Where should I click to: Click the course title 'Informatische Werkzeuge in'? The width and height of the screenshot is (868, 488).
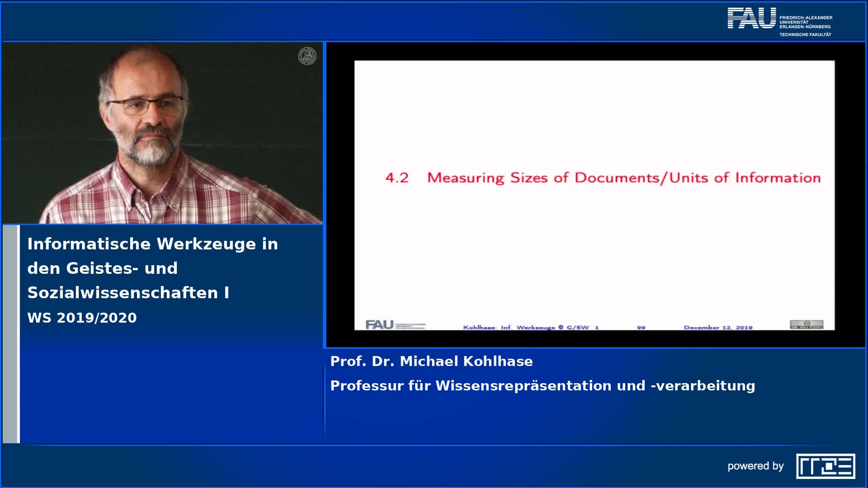pos(152,244)
